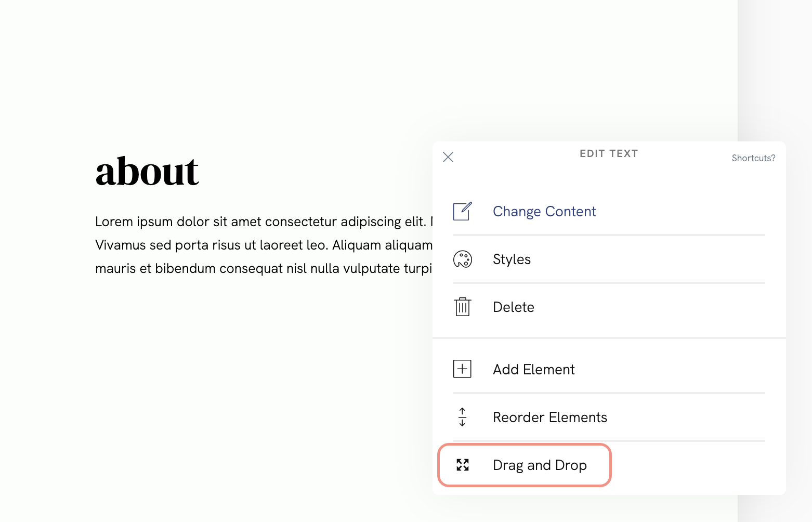The width and height of the screenshot is (812, 522).
Task: Activate the Reorder Elements option
Action: [549, 416]
